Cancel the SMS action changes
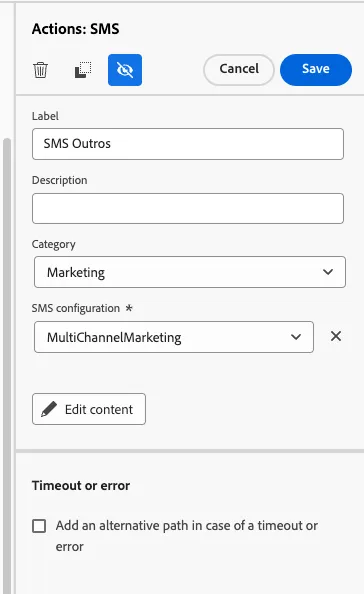 tap(239, 70)
